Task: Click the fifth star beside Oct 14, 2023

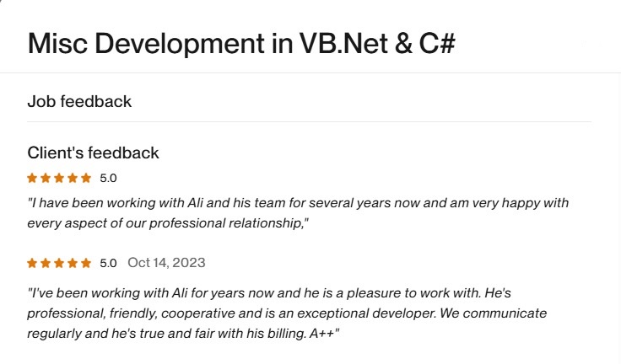Action: point(86,263)
